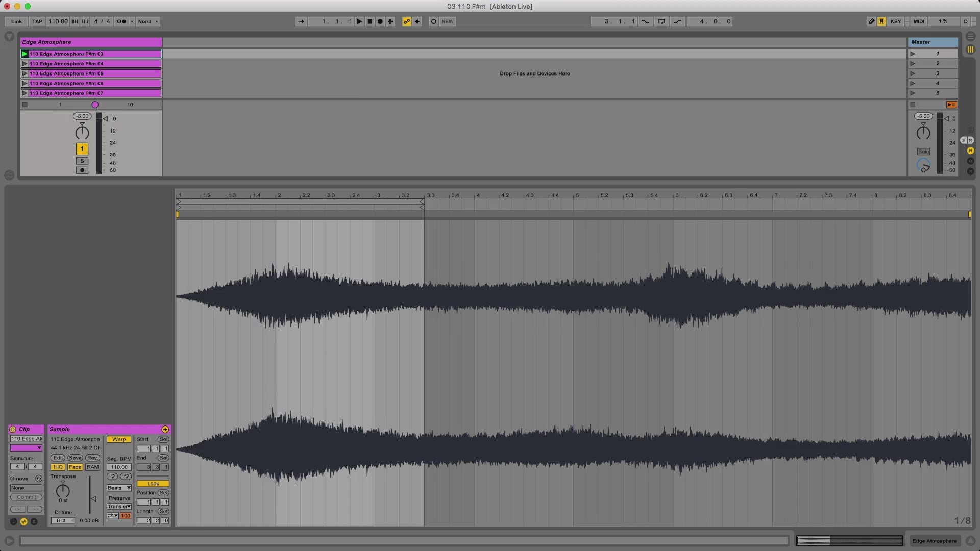Launch clip 110 Edge Atmosphere F#m 07

click(24, 93)
